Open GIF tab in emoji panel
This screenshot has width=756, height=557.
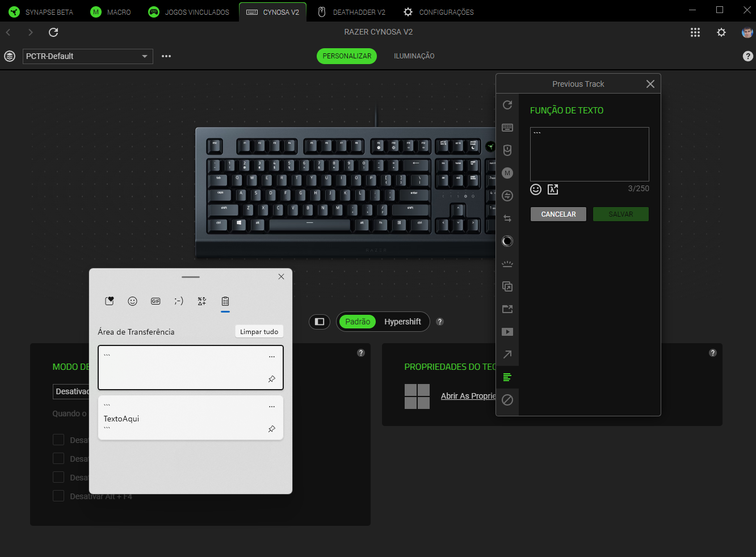click(x=156, y=301)
